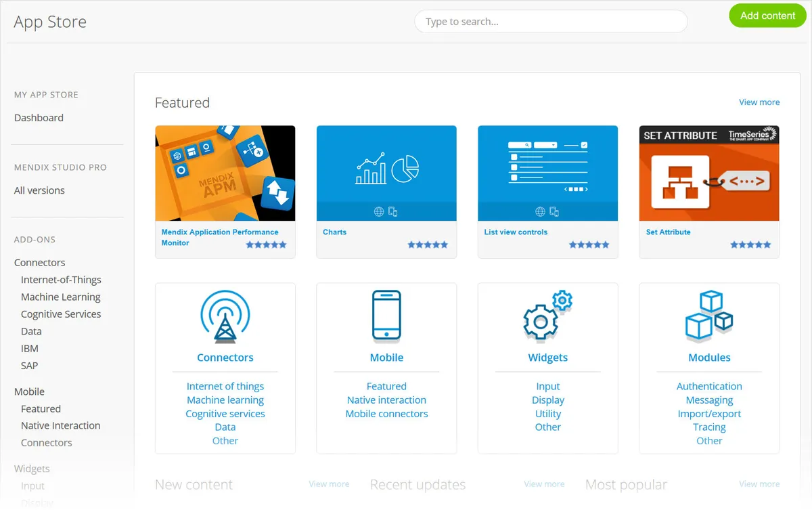Viewport: 812px width, 510px height.
Task: Open View more for Featured
Action: pos(759,102)
